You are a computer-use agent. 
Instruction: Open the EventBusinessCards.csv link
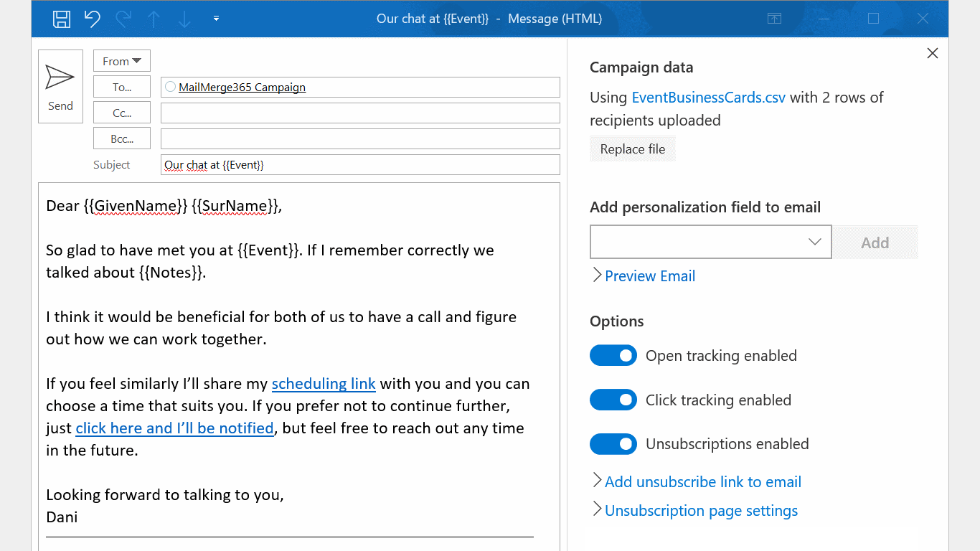[708, 98]
